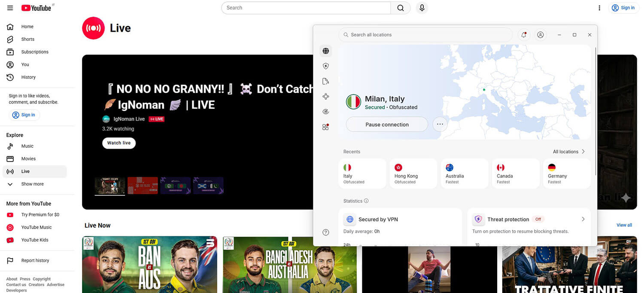Screen dimensions: 644x293
Task: Open the file share sidebar icon in VPN
Action: [326, 81]
